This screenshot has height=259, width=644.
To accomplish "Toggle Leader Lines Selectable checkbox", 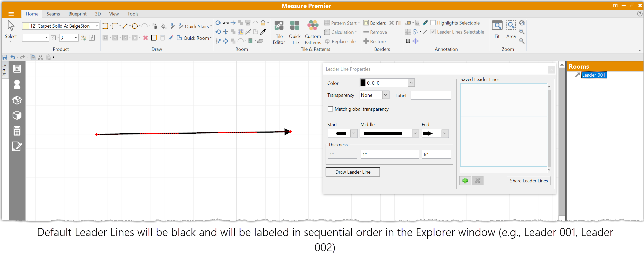I will [433, 32].
